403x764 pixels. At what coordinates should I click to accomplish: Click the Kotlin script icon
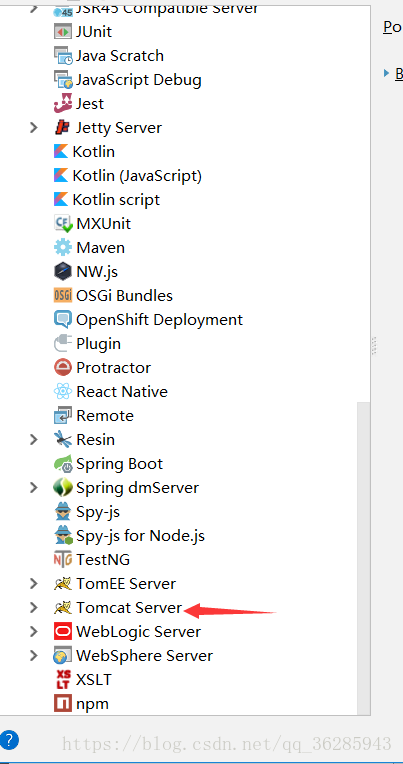[x=61, y=199]
